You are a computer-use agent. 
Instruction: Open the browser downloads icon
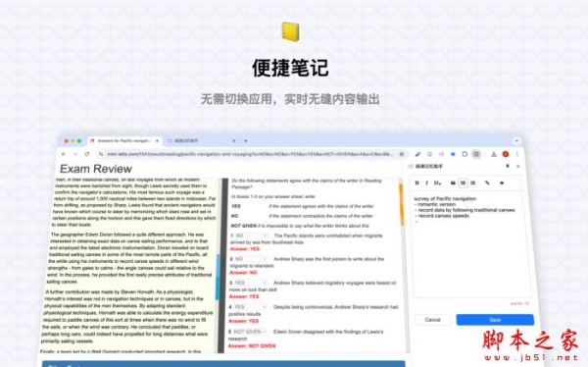pyautogui.click(x=494, y=154)
